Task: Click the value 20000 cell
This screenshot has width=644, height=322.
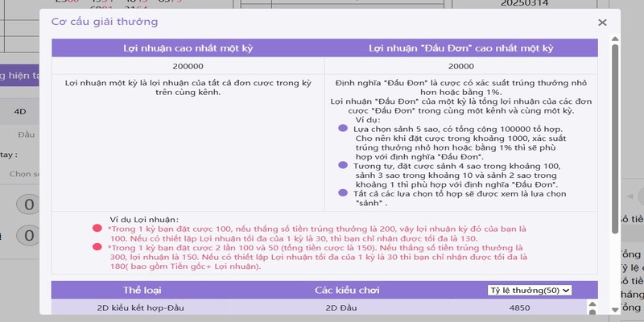Action: click(x=461, y=66)
